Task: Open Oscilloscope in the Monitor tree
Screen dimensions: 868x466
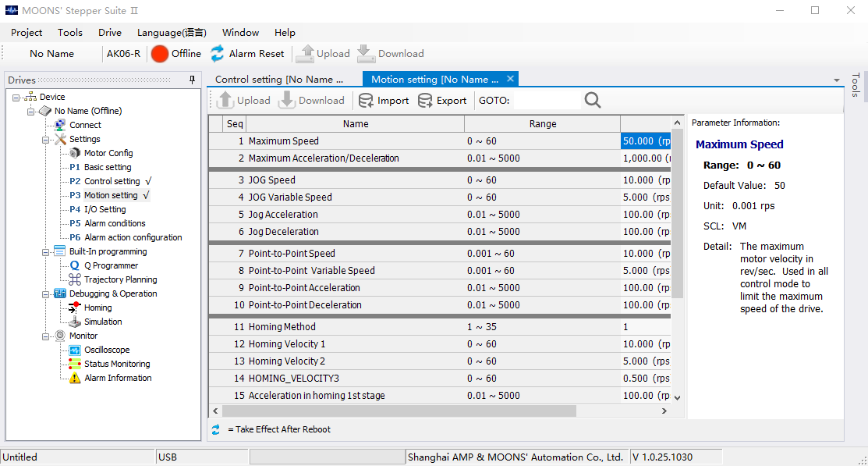Action: [107, 350]
